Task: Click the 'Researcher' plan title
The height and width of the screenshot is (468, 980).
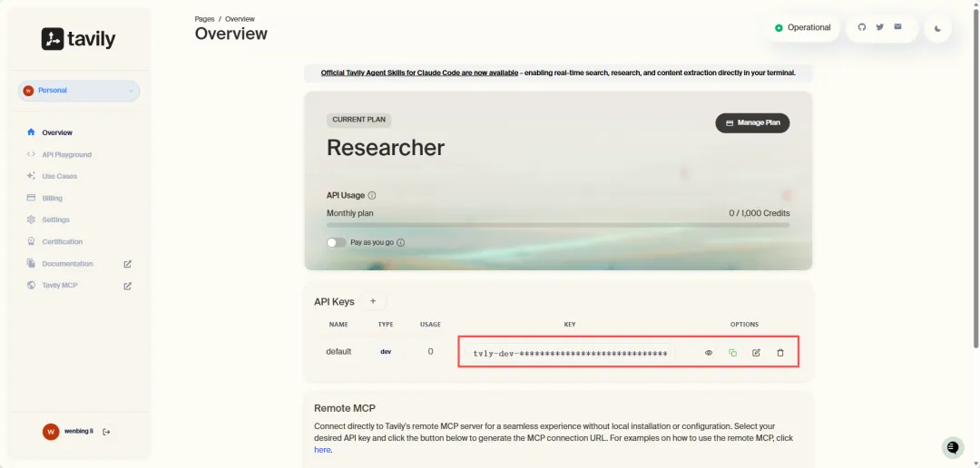Action: 386,148
